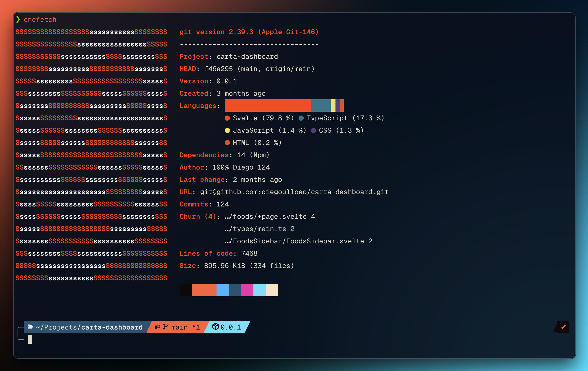Viewport: 588px width, 371px height.
Task: Click the cream palette swatch
Action: coord(272,290)
